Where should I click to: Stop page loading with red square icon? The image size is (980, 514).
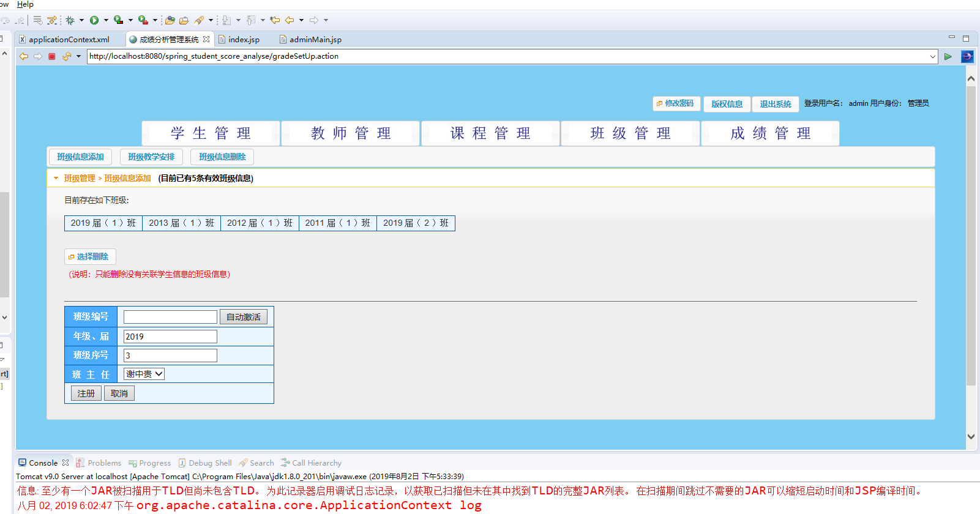click(x=52, y=56)
